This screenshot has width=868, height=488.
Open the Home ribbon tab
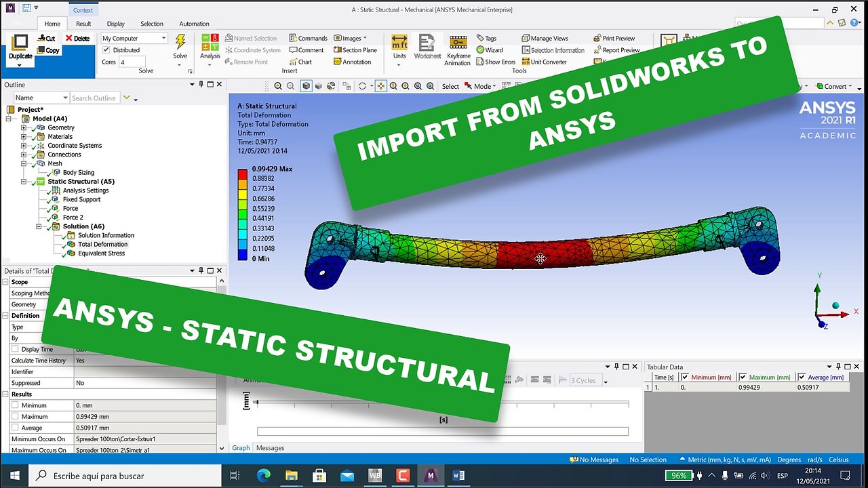tap(52, 24)
